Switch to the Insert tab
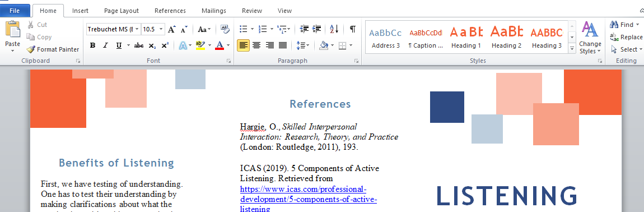This screenshot has height=212, width=644. pos(81,11)
